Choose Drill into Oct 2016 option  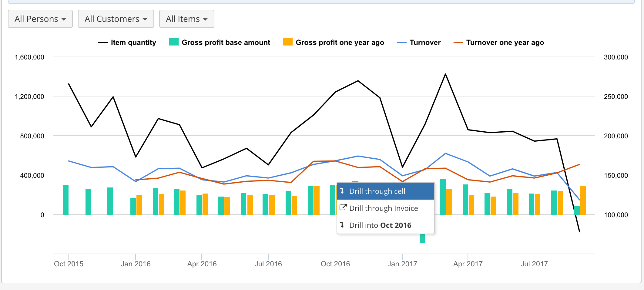tap(380, 225)
